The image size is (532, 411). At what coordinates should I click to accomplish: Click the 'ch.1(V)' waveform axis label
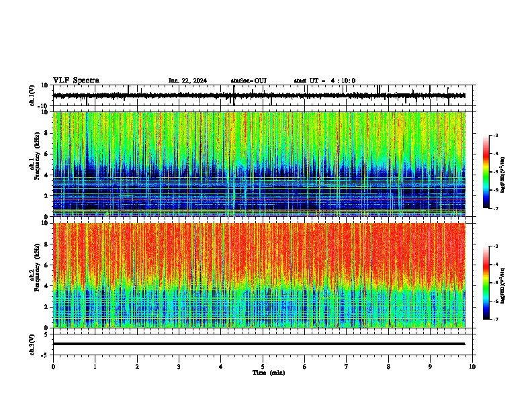point(32,95)
